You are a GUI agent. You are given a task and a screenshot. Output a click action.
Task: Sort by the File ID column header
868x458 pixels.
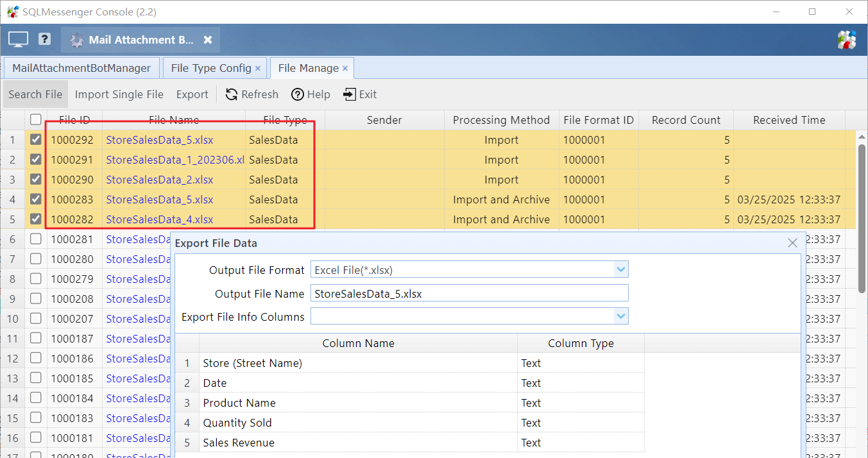coord(74,120)
